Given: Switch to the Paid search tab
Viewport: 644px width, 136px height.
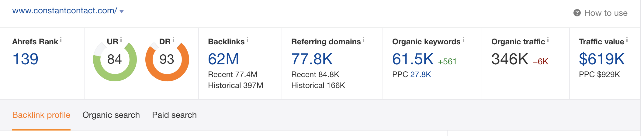Looking at the screenshot, I should 174,115.
